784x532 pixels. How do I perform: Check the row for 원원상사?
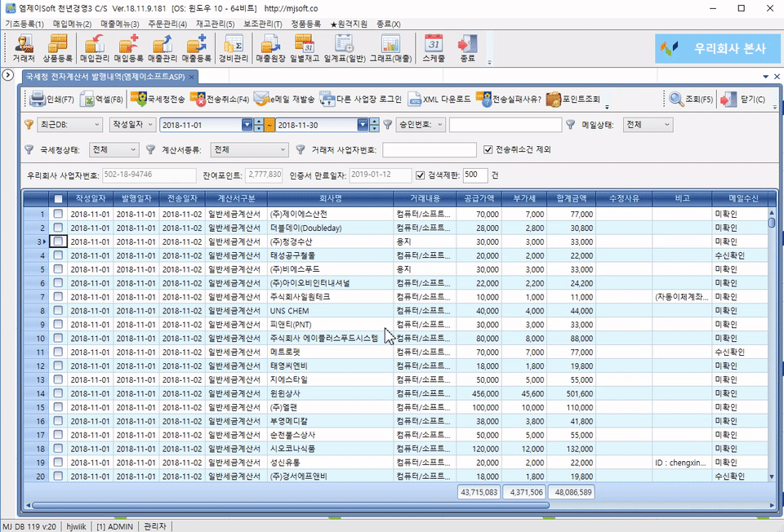pos(58,393)
